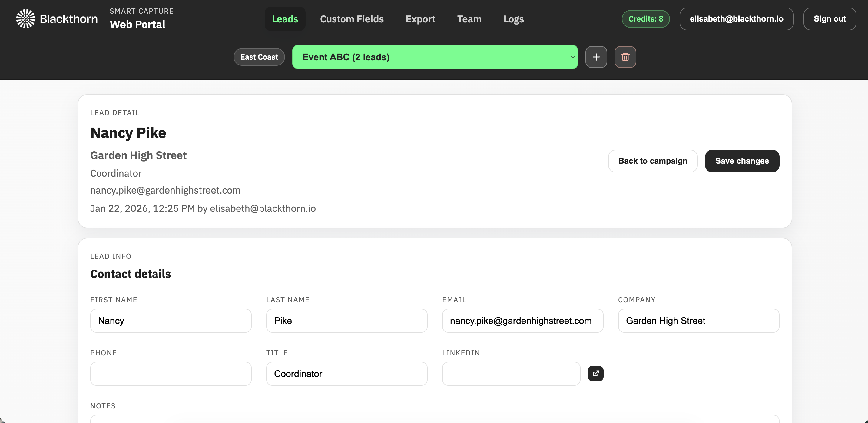This screenshot has height=423, width=868.
Task: Click the Company field containing Garden High Street
Action: pos(698,321)
